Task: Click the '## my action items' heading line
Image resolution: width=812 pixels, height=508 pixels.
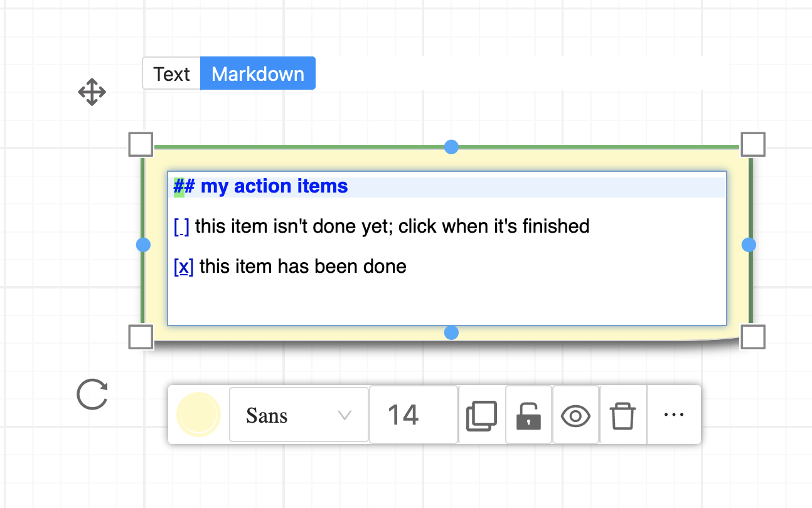Action: coord(274,186)
